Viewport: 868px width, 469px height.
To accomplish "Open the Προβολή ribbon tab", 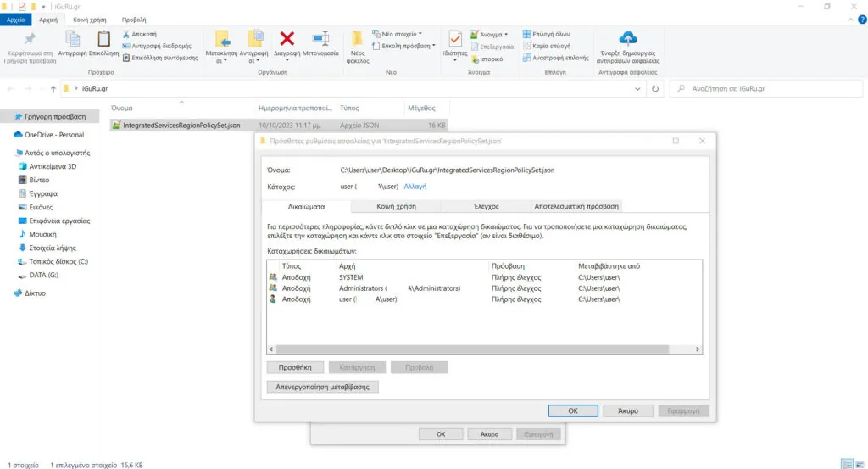I will 134,18.
